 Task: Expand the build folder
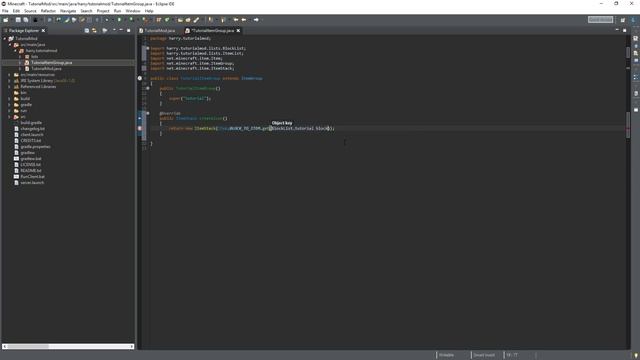[x=10, y=99]
